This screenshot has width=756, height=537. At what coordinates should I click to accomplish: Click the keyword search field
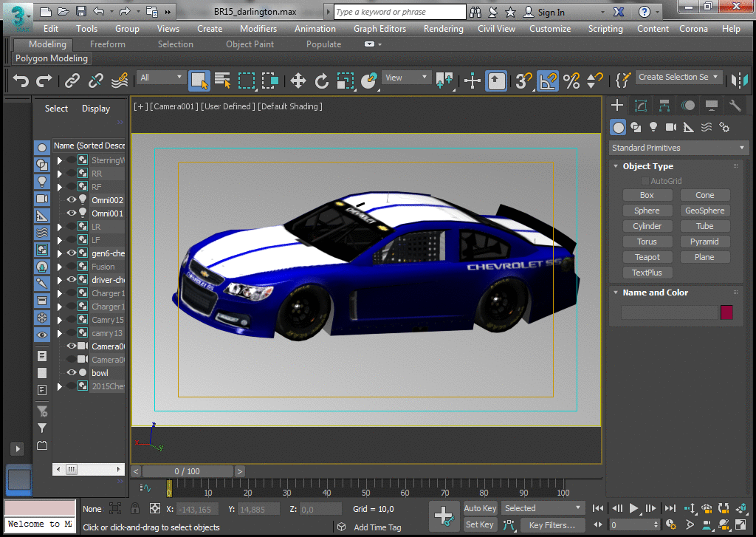pos(399,12)
